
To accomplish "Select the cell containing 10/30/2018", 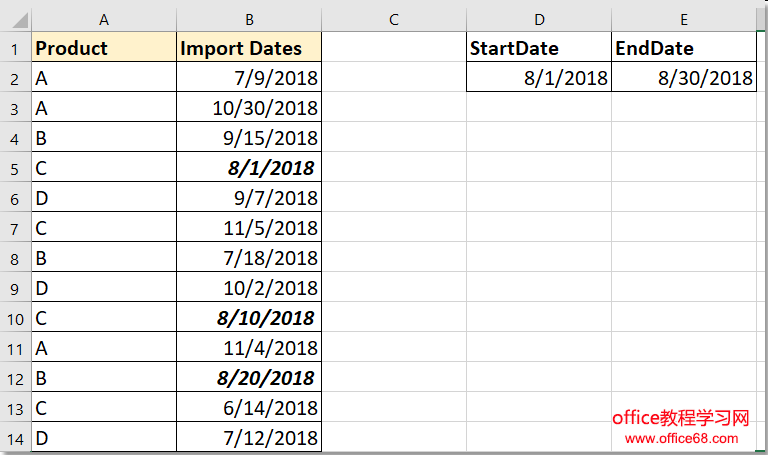I will 249,108.
